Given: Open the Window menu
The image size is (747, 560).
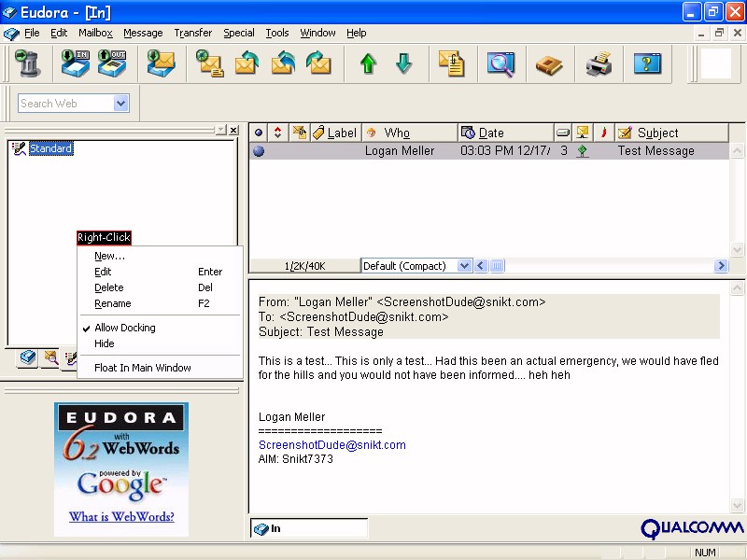Looking at the screenshot, I should (x=317, y=33).
